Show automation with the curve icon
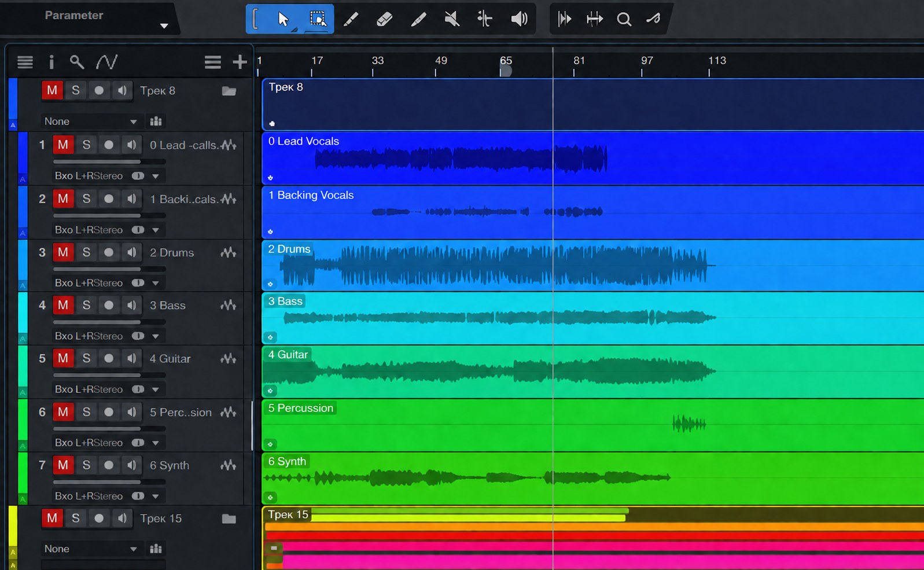The width and height of the screenshot is (924, 570). (x=107, y=62)
